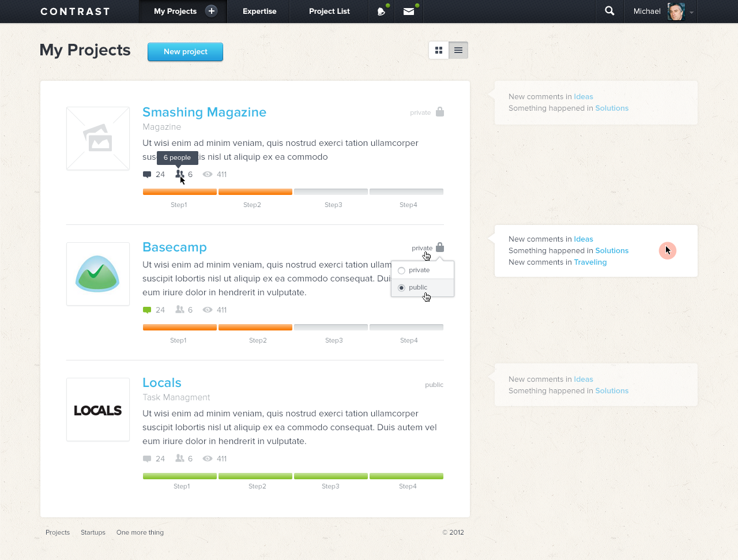The height and width of the screenshot is (560, 738).
Task: Toggle Locals project public visibility label
Action: 434,385
